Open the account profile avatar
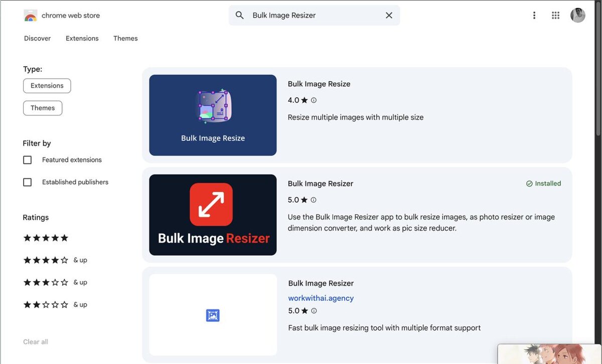Image resolution: width=602 pixels, height=364 pixels. point(578,16)
